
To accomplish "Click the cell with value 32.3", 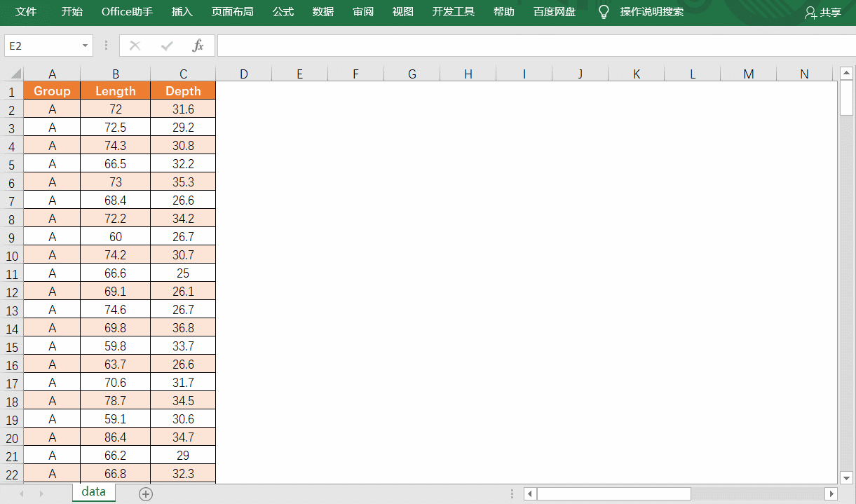I will [x=183, y=474].
